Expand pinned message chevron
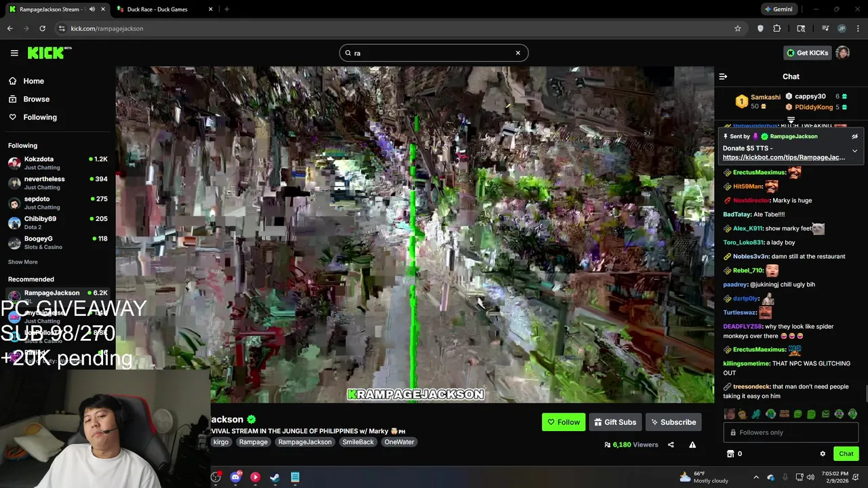Screen dimensions: 868x488 854,150
